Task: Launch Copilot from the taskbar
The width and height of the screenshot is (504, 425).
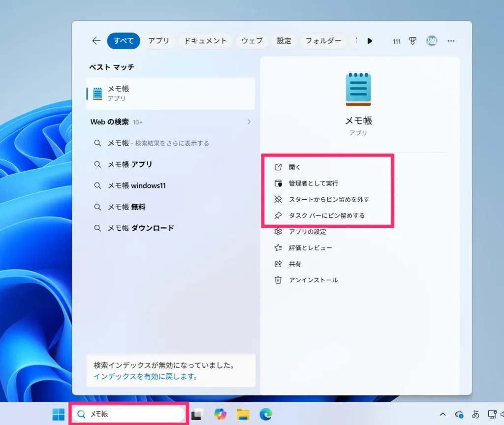Action: (x=220, y=414)
